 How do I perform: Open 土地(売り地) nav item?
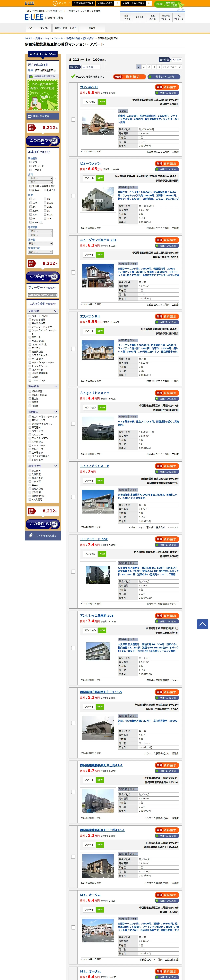pyautogui.click(x=152, y=17)
